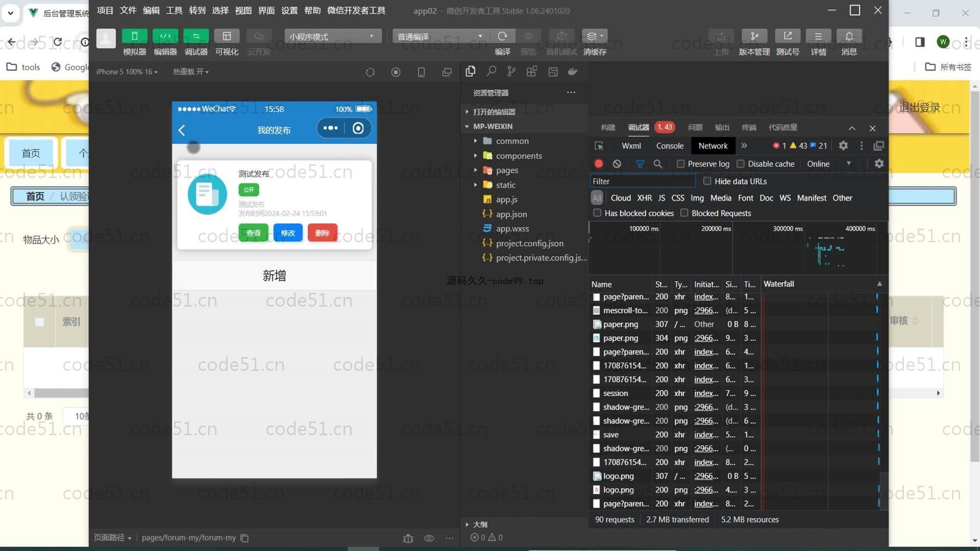
Task: Click simulator refresh icon
Action: click(370, 72)
